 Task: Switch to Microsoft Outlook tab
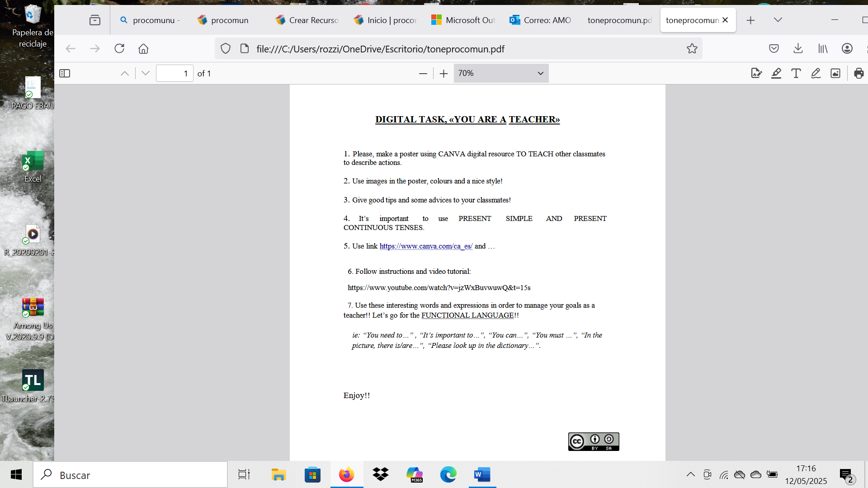[463, 20]
